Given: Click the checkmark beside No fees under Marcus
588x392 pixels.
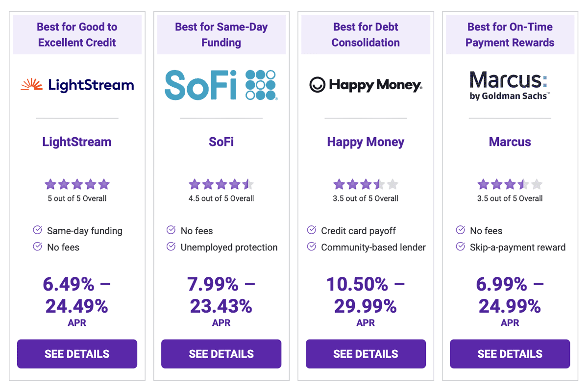Looking at the screenshot, I should click(460, 230).
